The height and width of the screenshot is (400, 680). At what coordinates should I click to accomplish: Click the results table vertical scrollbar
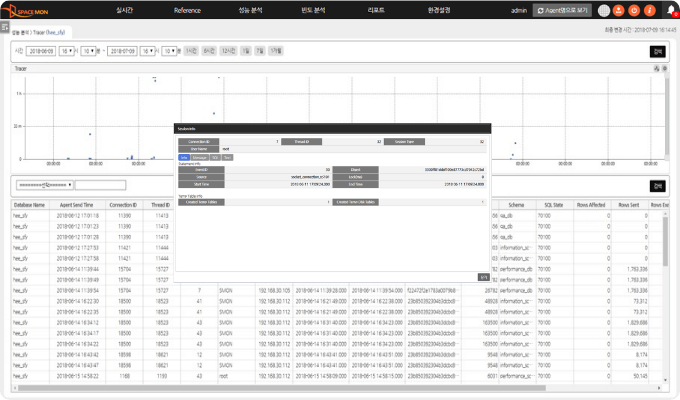[x=665, y=241]
